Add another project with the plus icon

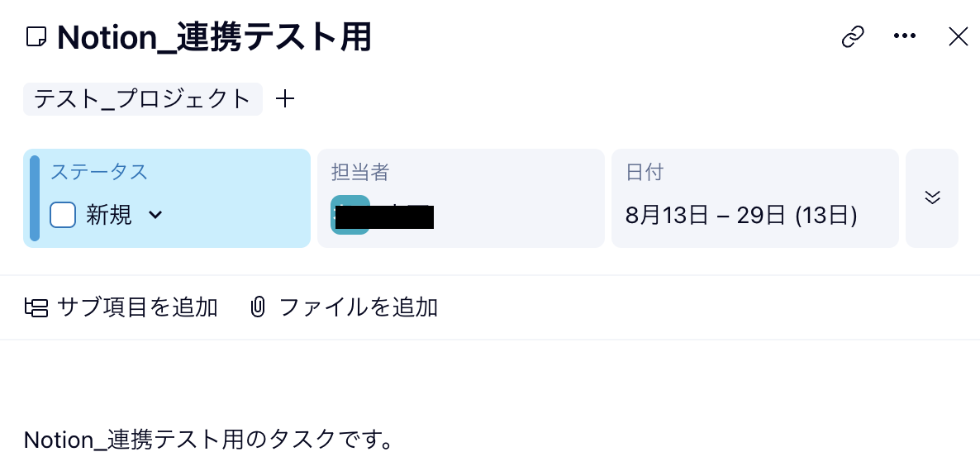[285, 99]
